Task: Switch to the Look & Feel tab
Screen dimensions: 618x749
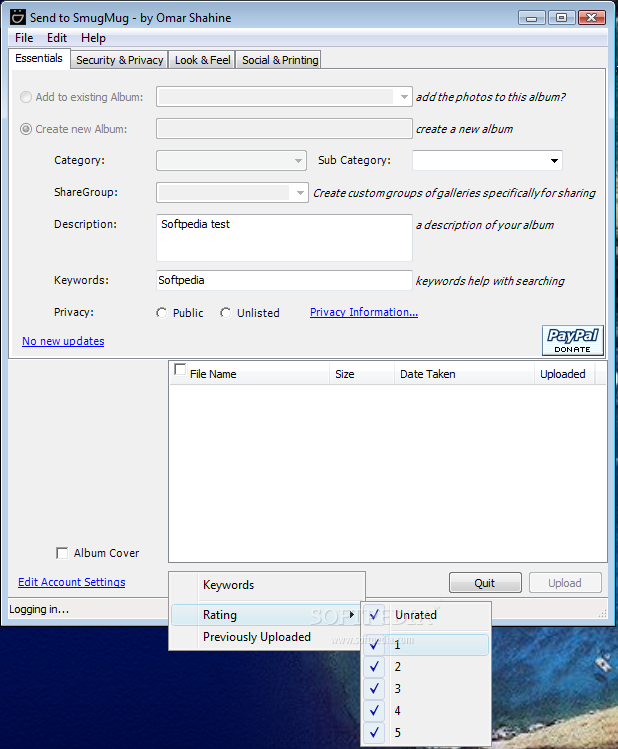Action: tap(202, 60)
